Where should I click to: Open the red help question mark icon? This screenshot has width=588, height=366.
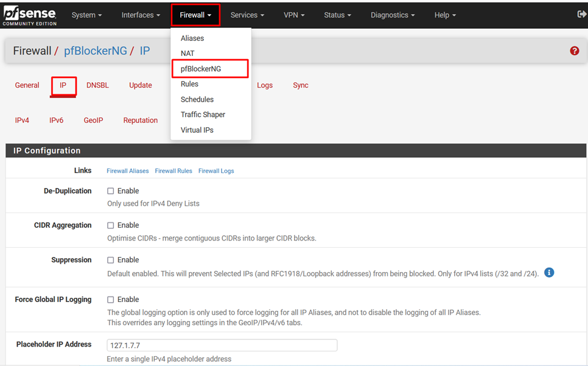click(574, 51)
